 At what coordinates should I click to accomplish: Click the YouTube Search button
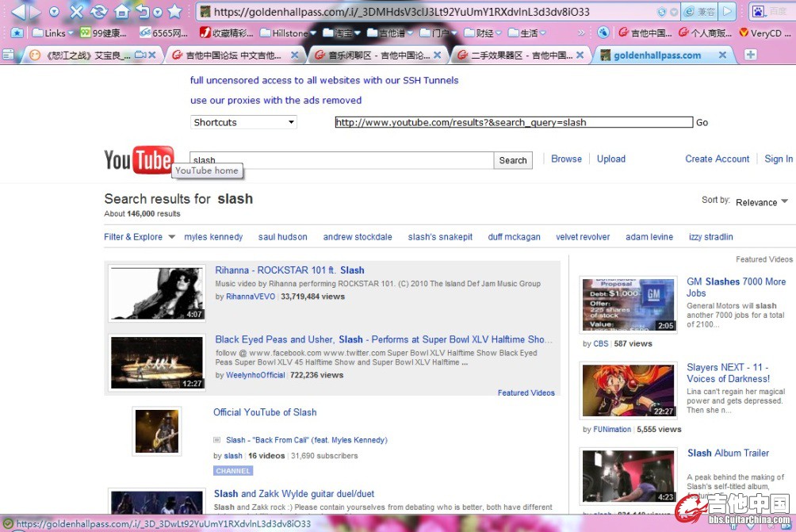[513, 160]
